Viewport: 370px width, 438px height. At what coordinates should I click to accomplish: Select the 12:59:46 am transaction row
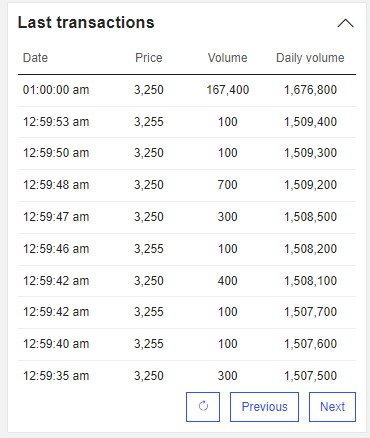tap(187, 249)
